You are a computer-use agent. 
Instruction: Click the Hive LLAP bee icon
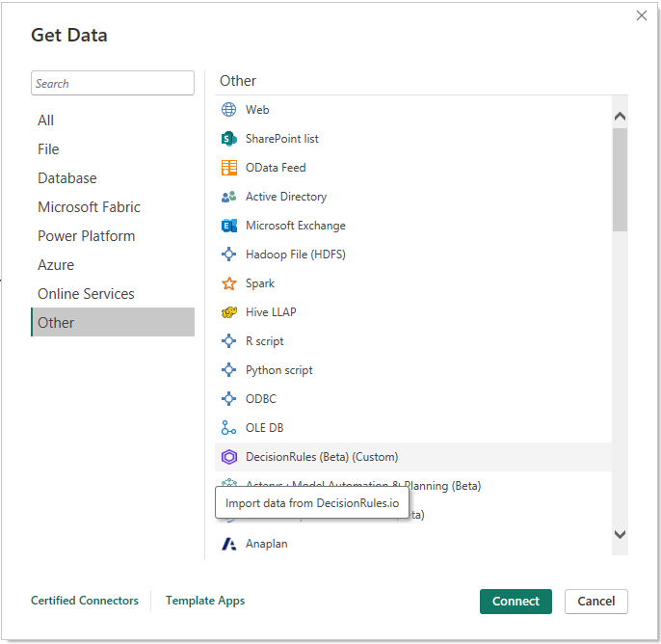[x=228, y=312]
